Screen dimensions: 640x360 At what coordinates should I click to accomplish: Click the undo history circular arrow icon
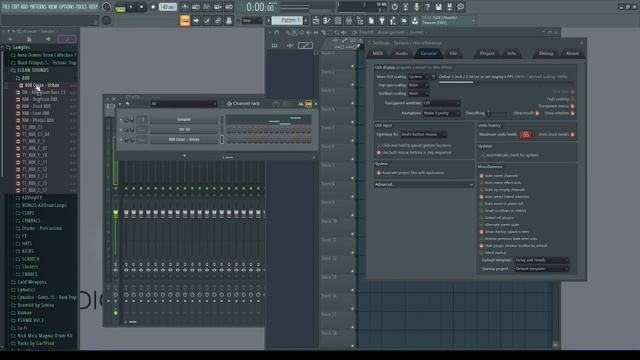click(394, 7)
